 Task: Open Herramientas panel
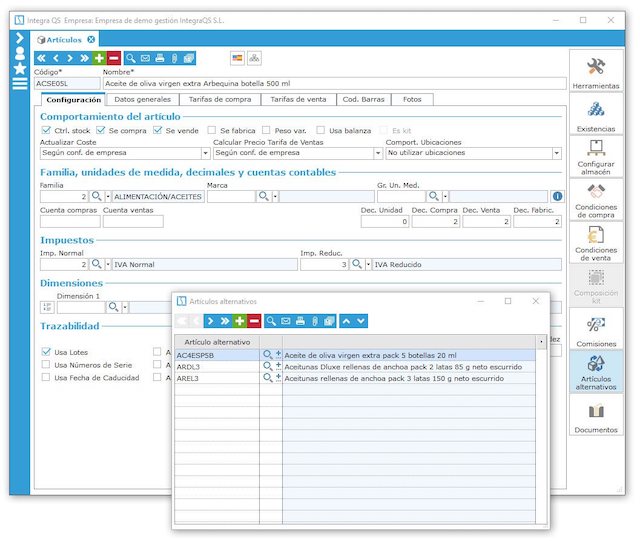(596, 71)
